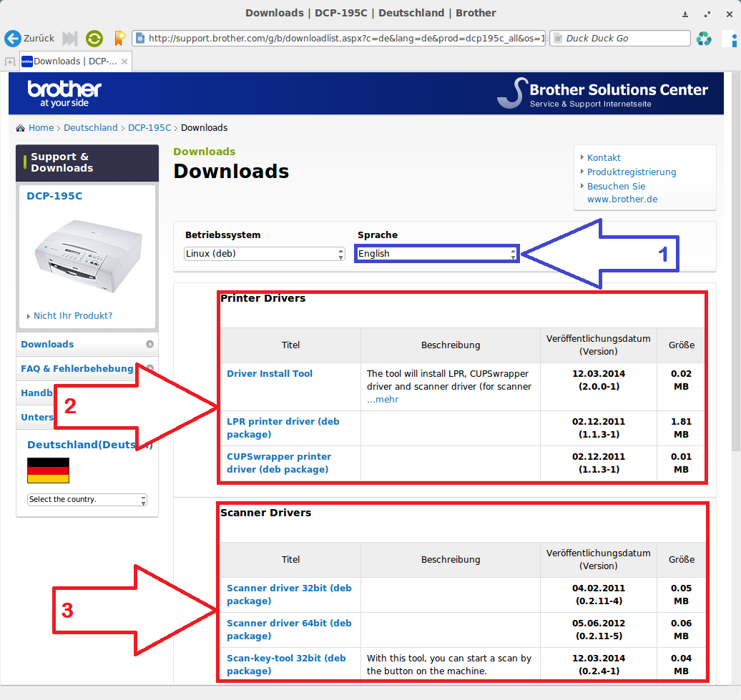Viewport: 741px width, 700px height.
Task: Click the Zurück button label
Action: point(39,39)
